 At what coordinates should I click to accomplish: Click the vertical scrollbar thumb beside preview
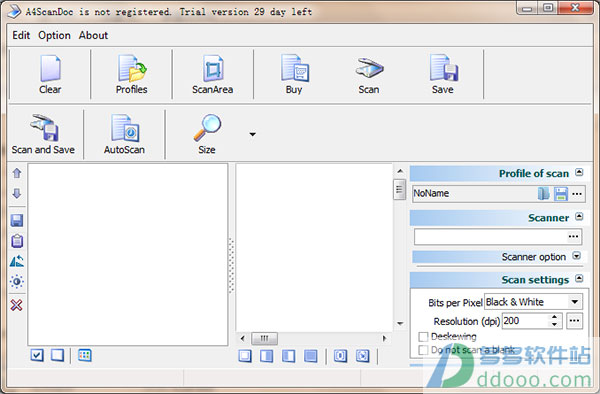coord(399,189)
